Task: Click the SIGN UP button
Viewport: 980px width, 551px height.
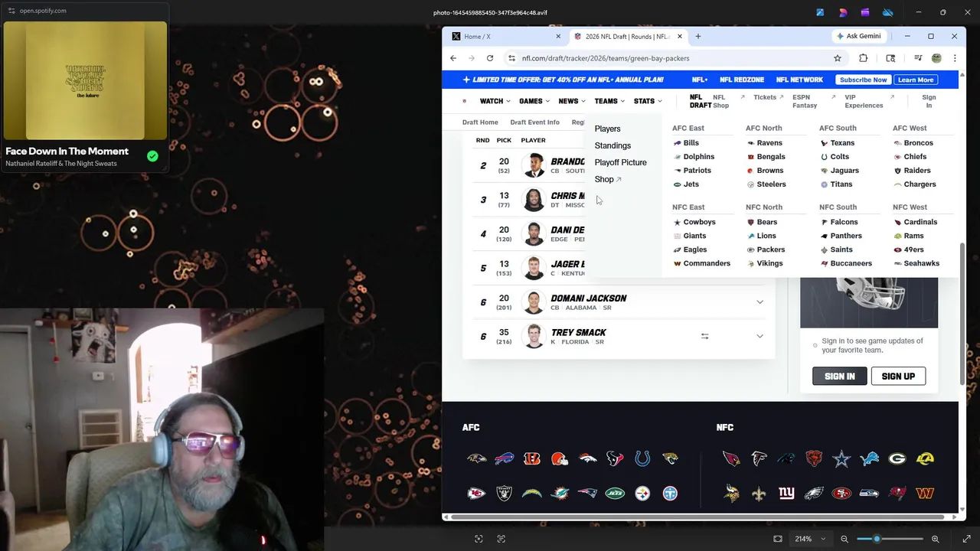Action: click(x=898, y=376)
